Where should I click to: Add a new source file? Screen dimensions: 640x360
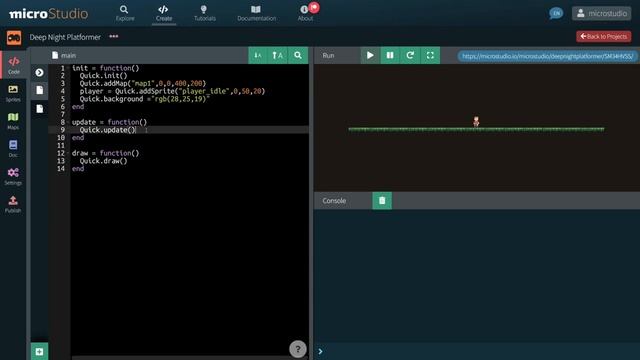pyautogui.click(x=39, y=351)
